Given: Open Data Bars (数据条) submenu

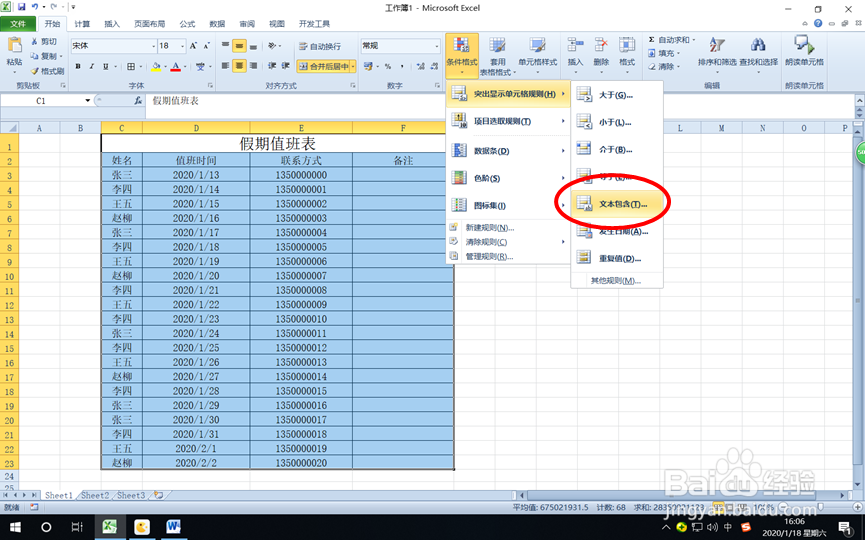Looking at the screenshot, I should click(x=508, y=151).
